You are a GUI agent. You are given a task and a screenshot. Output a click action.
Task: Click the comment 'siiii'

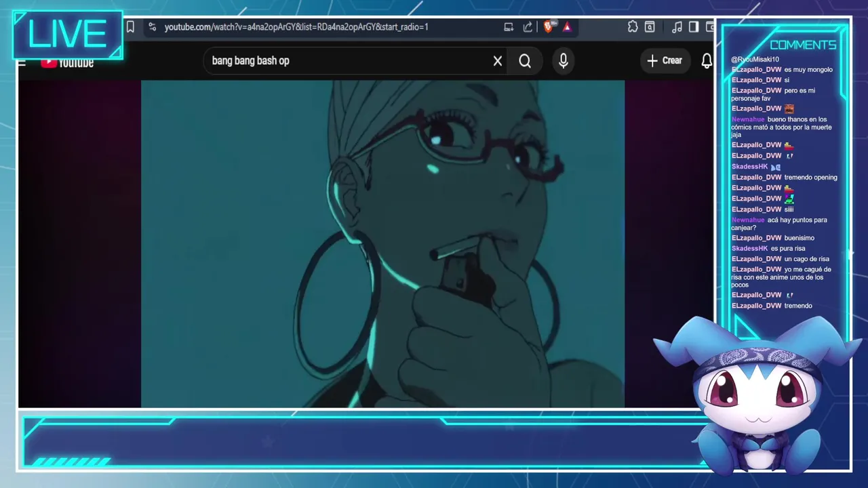point(789,209)
